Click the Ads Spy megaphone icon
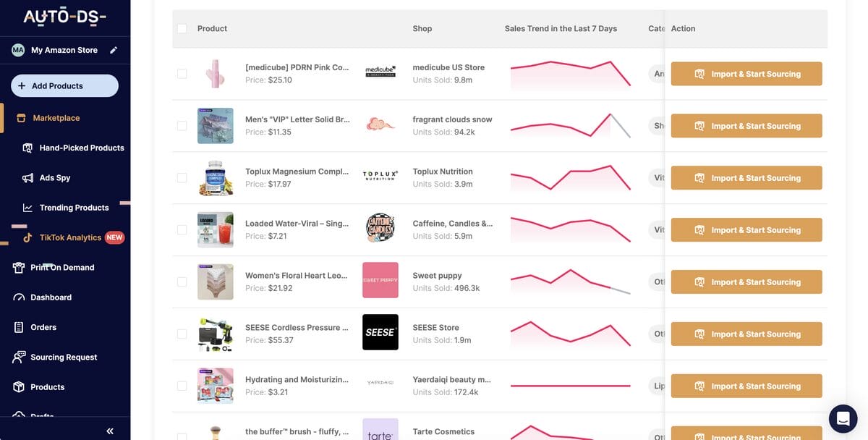 27,178
